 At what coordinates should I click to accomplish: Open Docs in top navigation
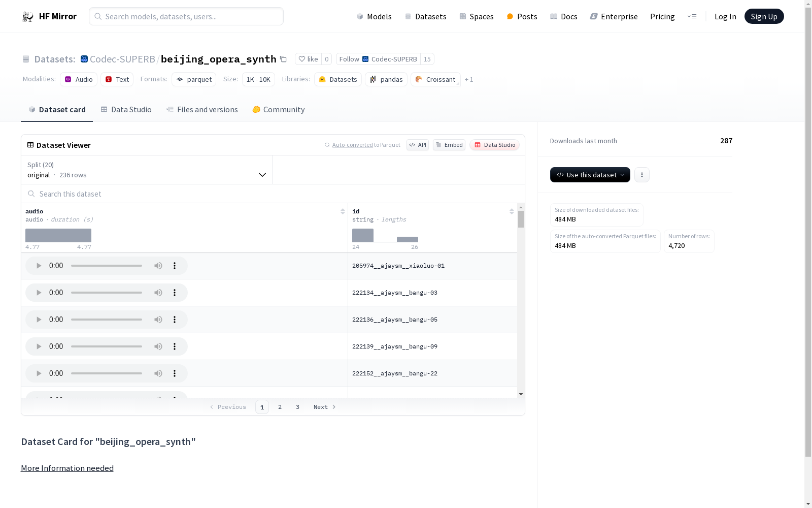[x=564, y=16]
